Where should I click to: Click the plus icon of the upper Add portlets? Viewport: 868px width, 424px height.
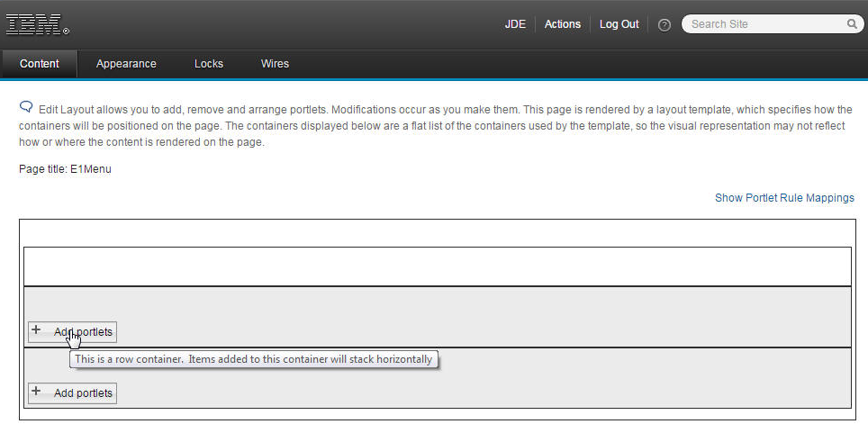[36, 329]
